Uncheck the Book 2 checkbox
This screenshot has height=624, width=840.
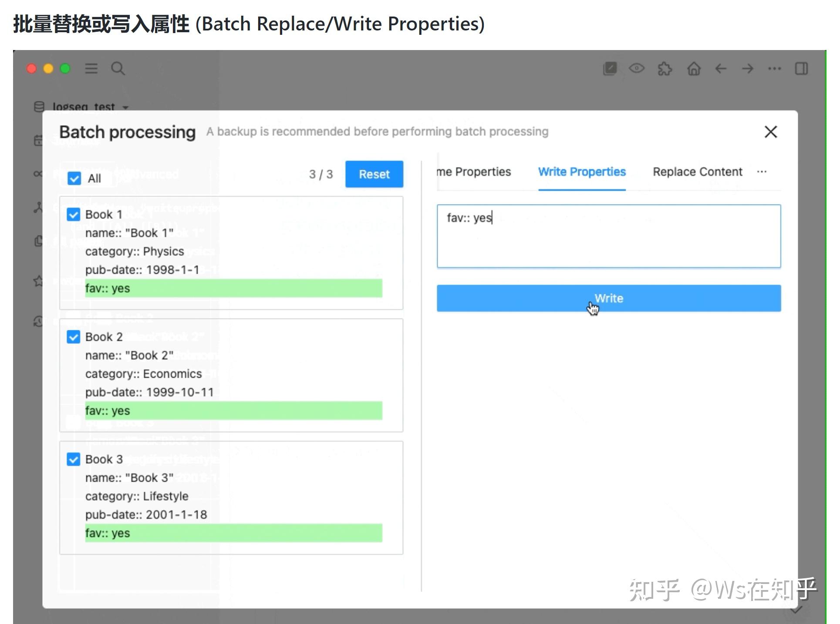(74, 337)
